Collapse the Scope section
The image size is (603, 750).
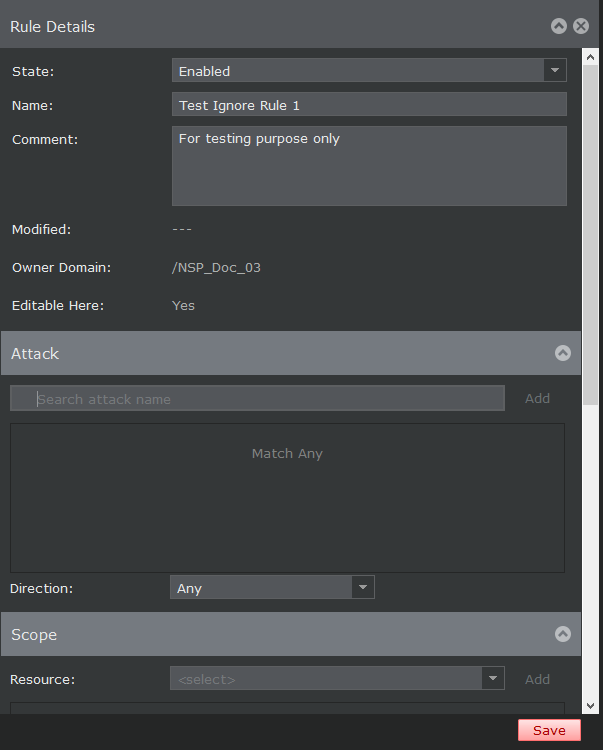click(563, 634)
